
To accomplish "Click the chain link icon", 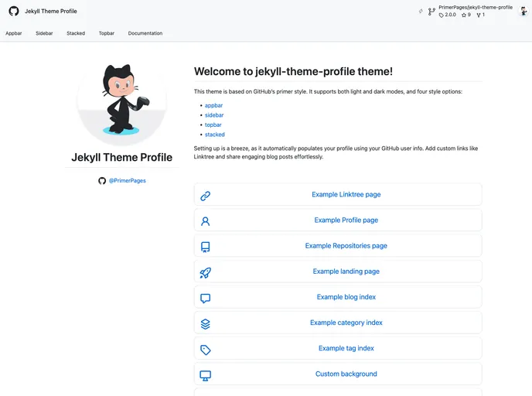I will (205, 196).
